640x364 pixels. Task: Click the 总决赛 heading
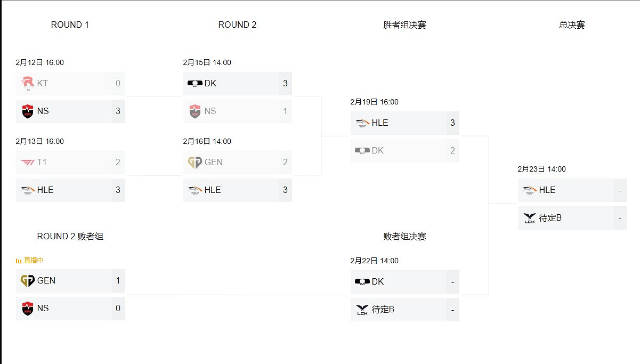[572, 25]
